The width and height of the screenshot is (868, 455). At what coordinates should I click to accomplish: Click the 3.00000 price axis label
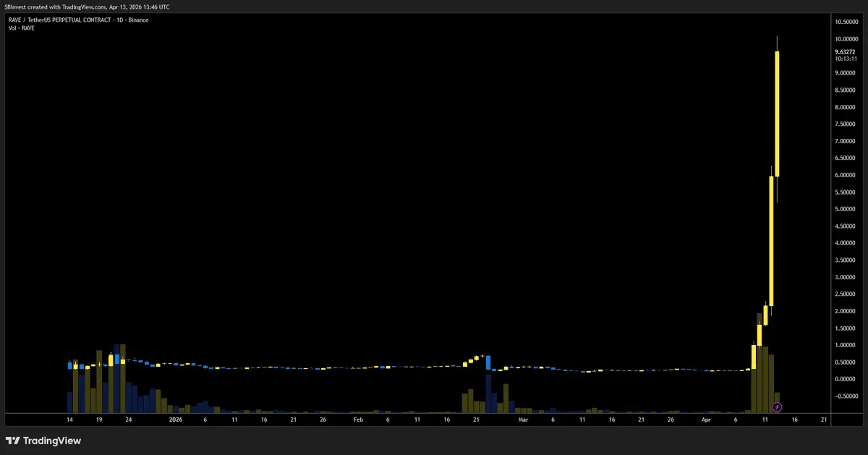846,277
